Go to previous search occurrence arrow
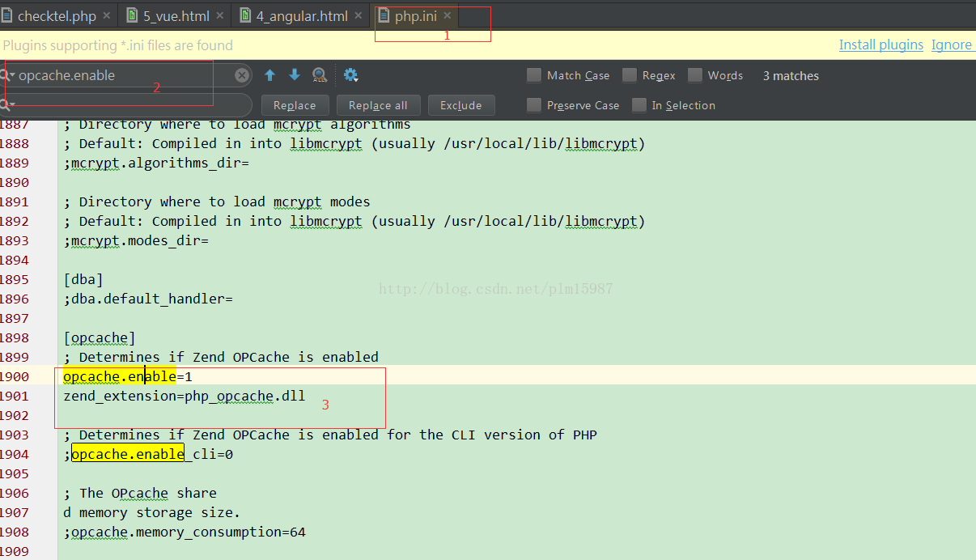The width and height of the screenshot is (976, 560). point(270,75)
